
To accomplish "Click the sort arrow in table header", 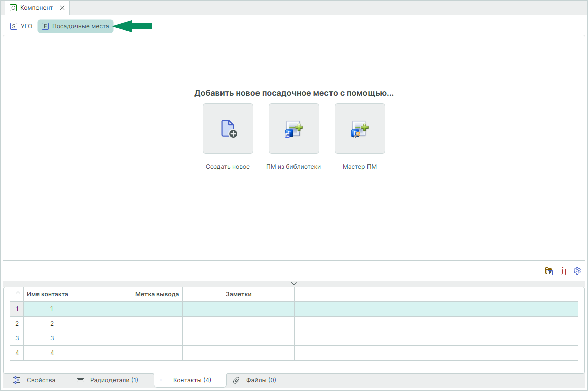I will click(x=17, y=294).
